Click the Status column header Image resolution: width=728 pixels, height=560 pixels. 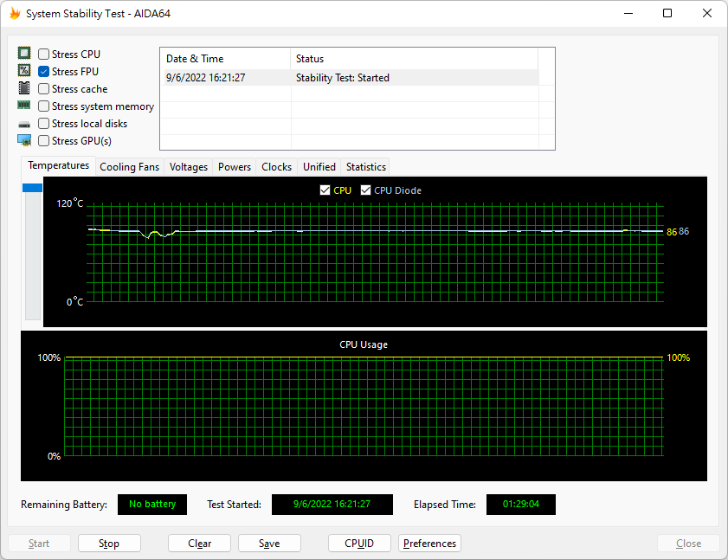click(414, 59)
